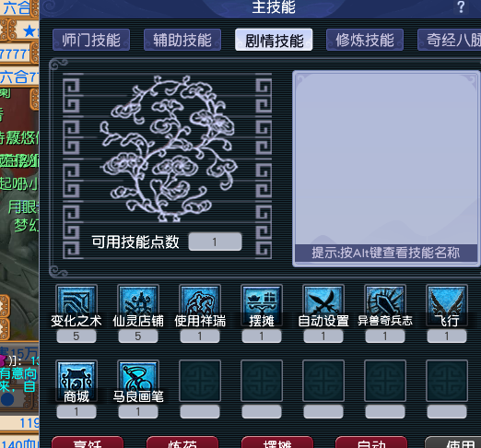The height and width of the screenshot is (448, 481).
Task: Click the 使用祥瑞 skill icon
Action: point(200,305)
